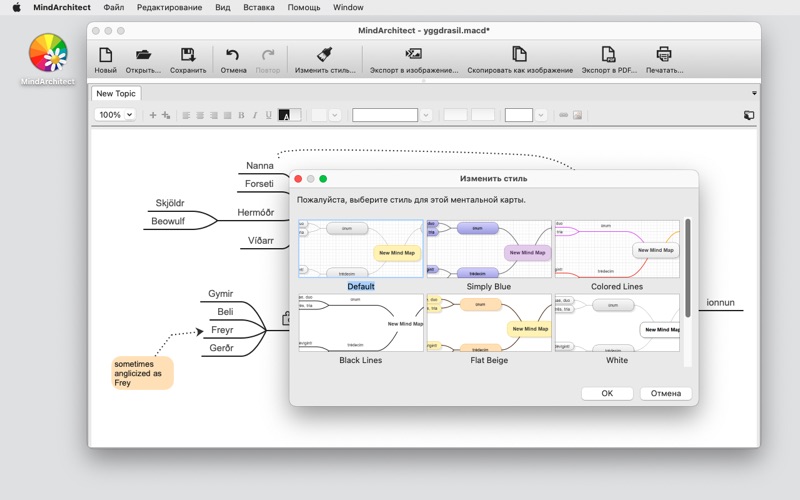
Task: Select the New Topic tab
Action: tap(116, 93)
